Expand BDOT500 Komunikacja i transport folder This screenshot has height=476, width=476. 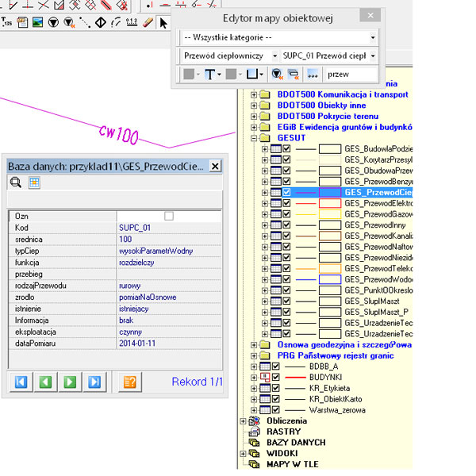254,94
